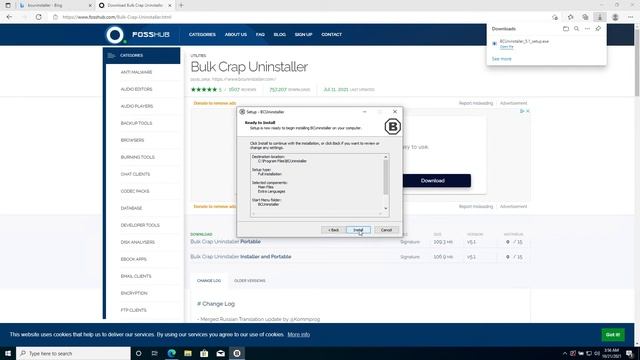Accept cookies with the Got it button
This screenshot has height=360, width=640.
point(613,334)
